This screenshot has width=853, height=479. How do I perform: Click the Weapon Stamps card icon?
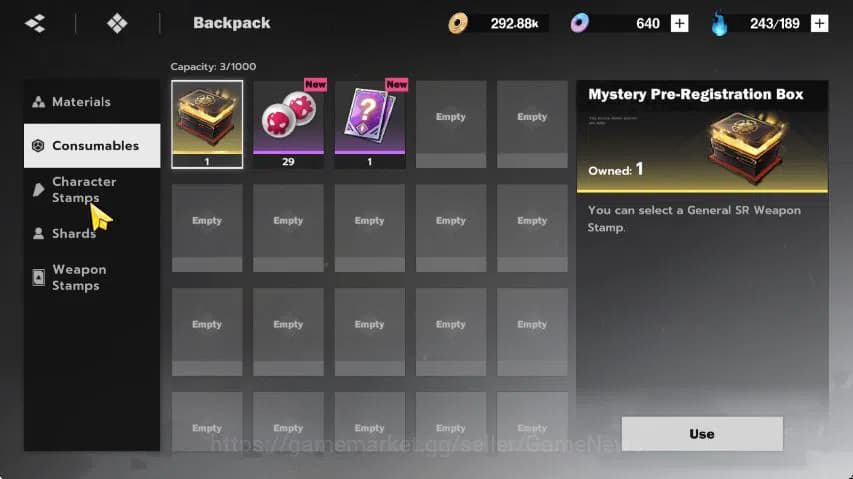point(38,277)
